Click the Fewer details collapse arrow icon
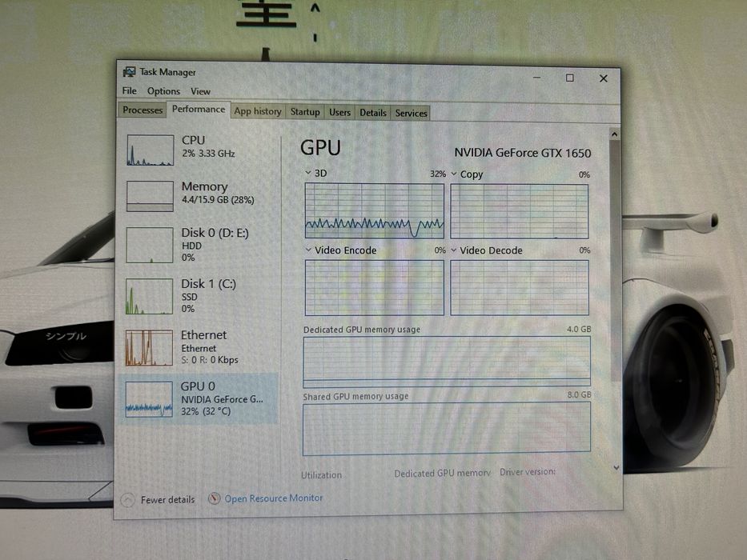 (127, 500)
